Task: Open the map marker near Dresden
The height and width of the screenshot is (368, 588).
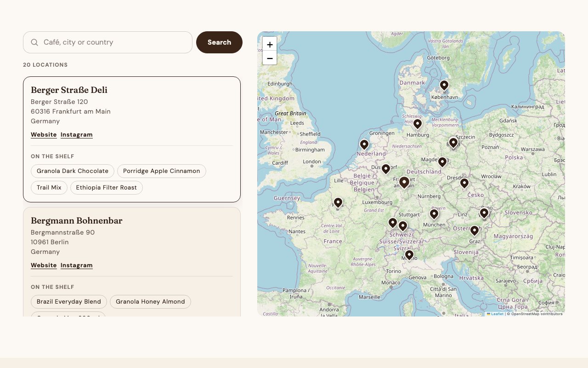Action: click(x=464, y=184)
